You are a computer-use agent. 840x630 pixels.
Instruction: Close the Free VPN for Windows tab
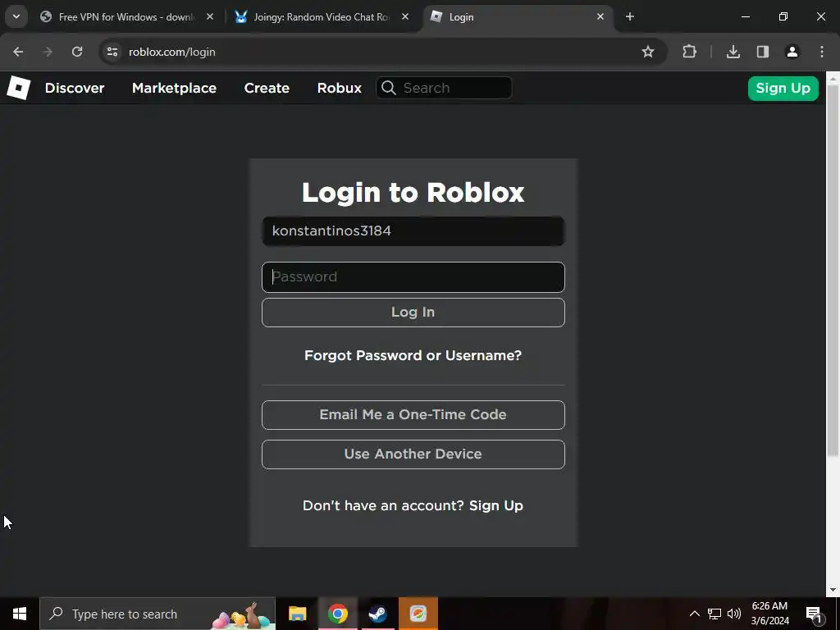(x=210, y=17)
